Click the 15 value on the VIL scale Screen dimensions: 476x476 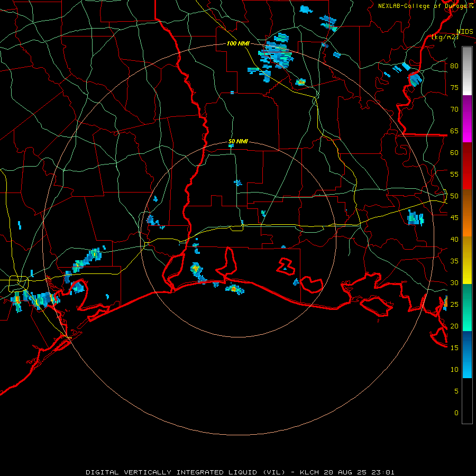tap(454, 348)
